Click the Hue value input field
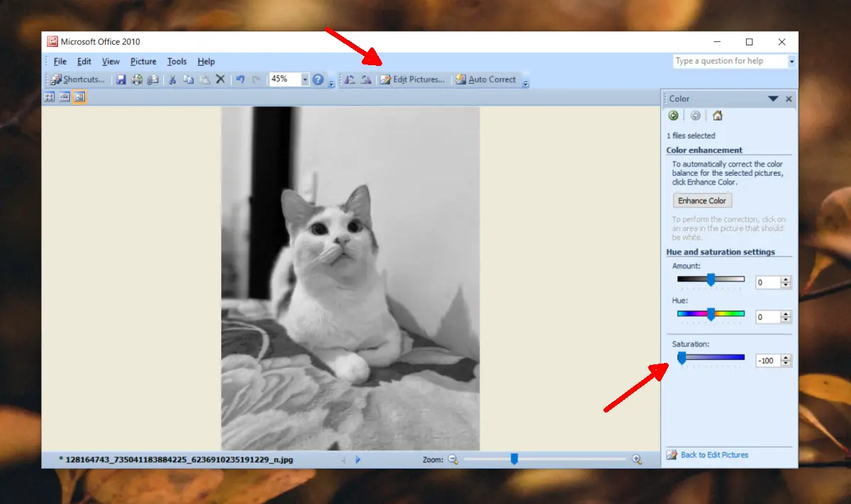 click(768, 317)
